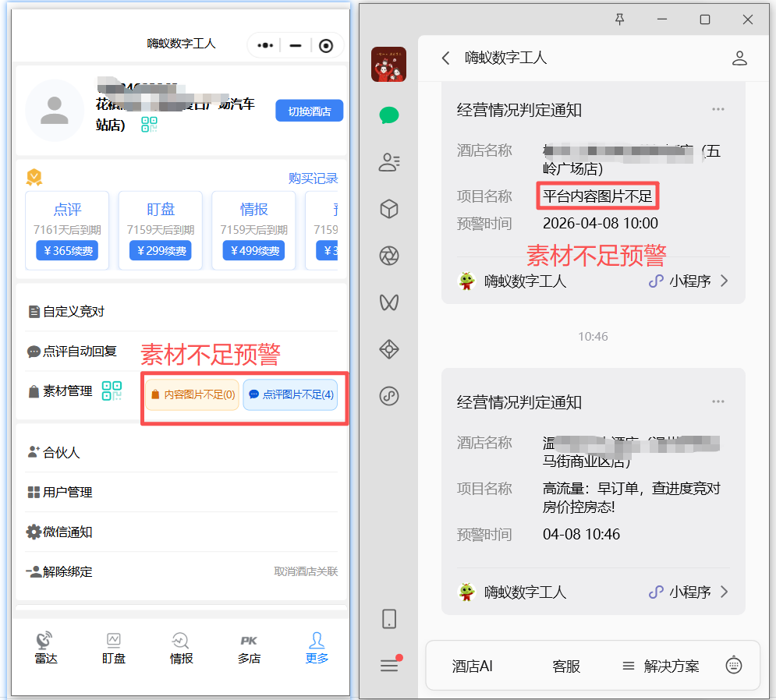The image size is (776, 700).
Task: Click the phone icon above the sidebar menu
Action: click(388, 619)
